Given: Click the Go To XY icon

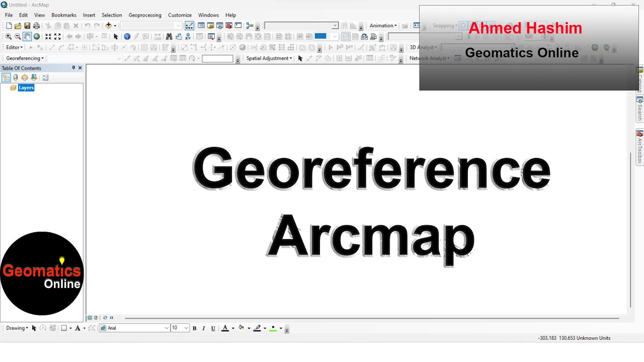Looking at the screenshot, I should (x=188, y=37).
